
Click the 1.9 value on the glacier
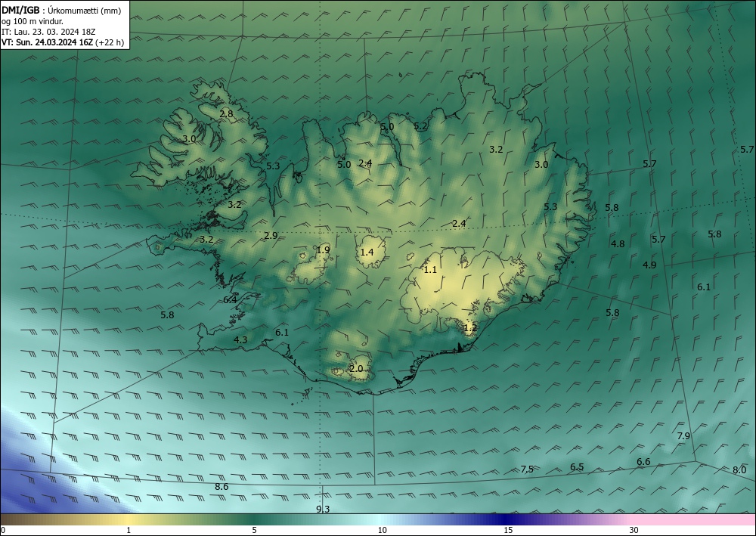click(323, 249)
